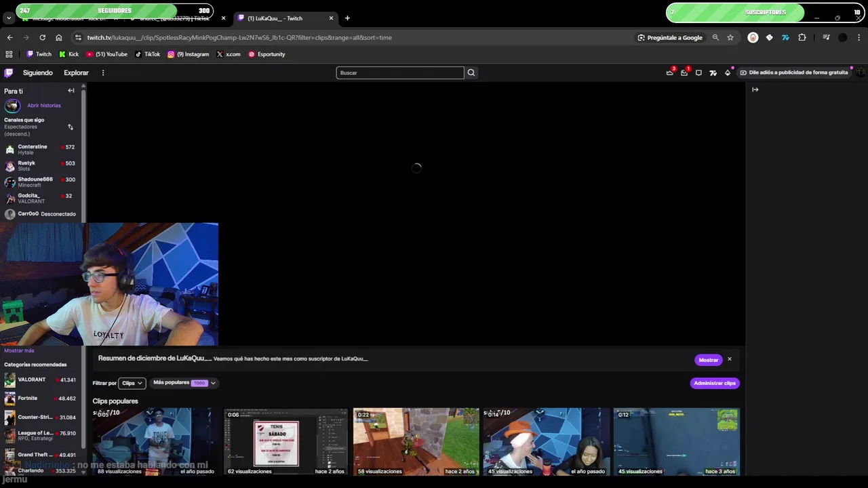Click the Mostrar recap button
868x488 pixels.
tap(708, 360)
